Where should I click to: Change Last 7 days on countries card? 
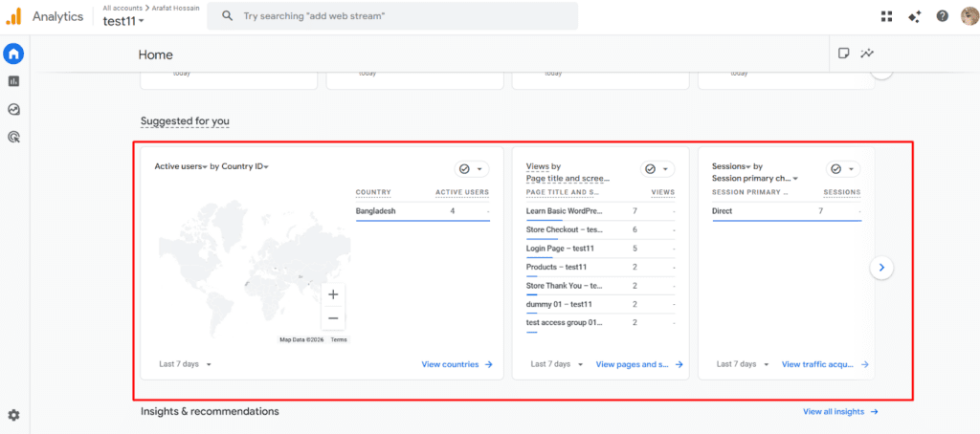[186, 364]
